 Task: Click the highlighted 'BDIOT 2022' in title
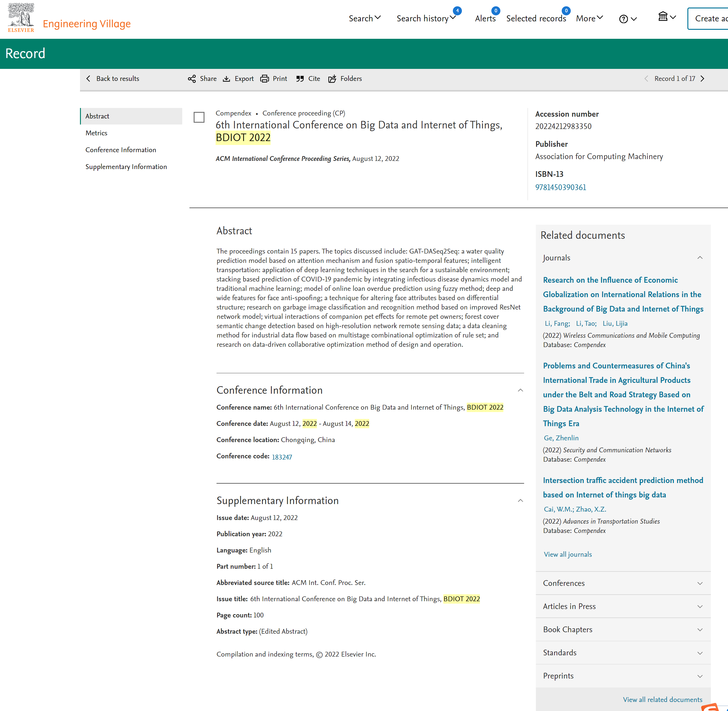(x=243, y=138)
